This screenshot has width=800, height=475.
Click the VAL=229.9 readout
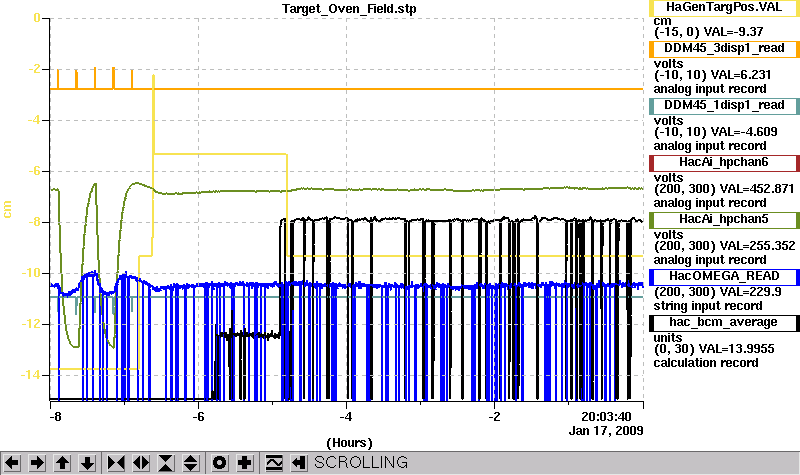(x=749, y=292)
